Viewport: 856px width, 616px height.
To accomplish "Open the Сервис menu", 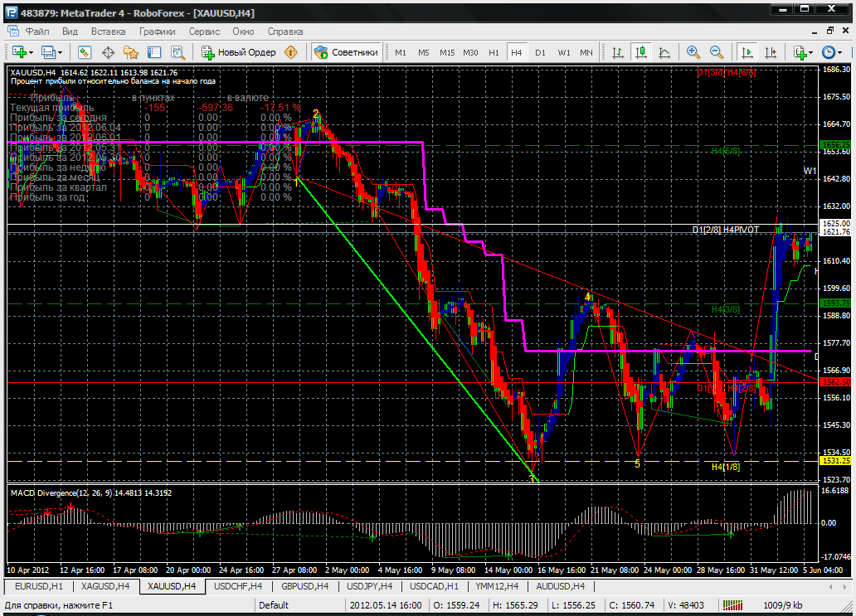I will [204, 32].
